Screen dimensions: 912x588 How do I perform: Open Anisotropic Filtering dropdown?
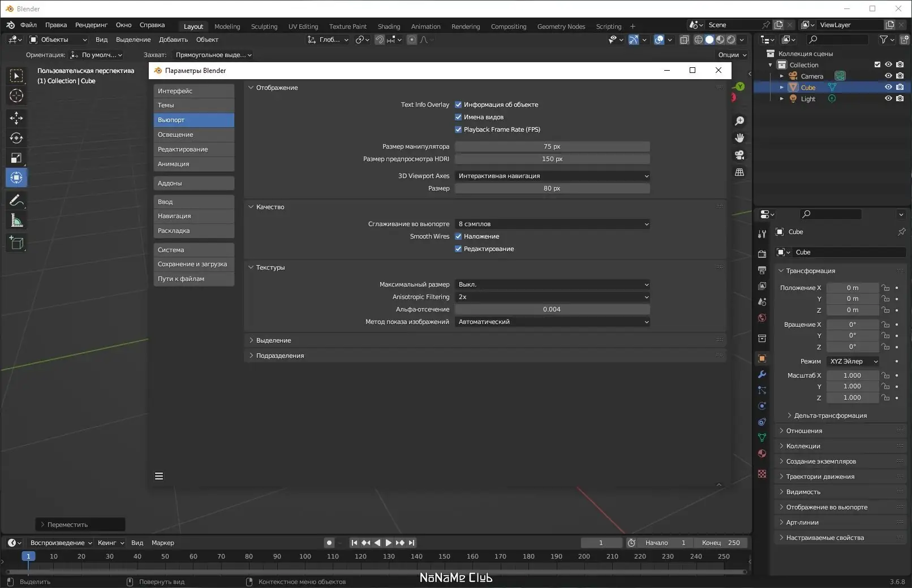click(552, 297)
